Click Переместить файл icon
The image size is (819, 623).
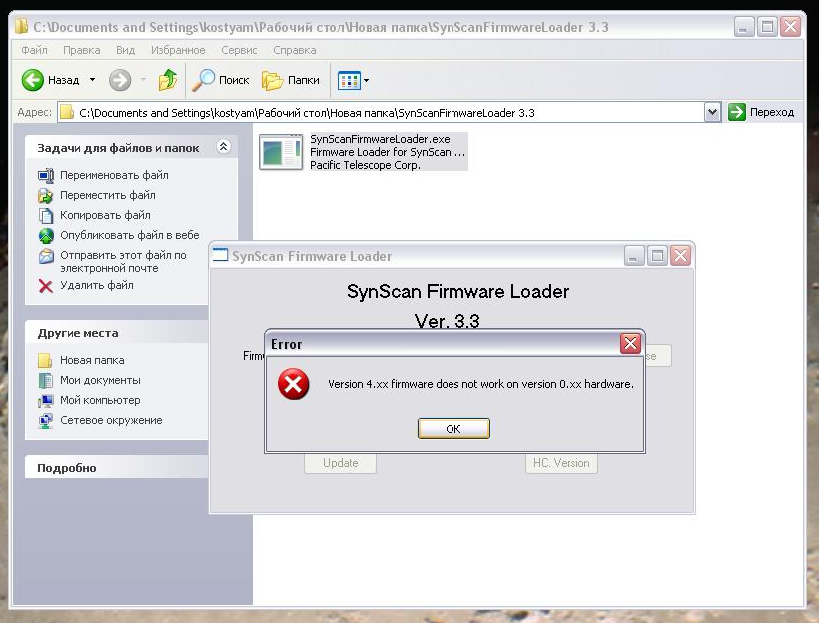(46, 195)
